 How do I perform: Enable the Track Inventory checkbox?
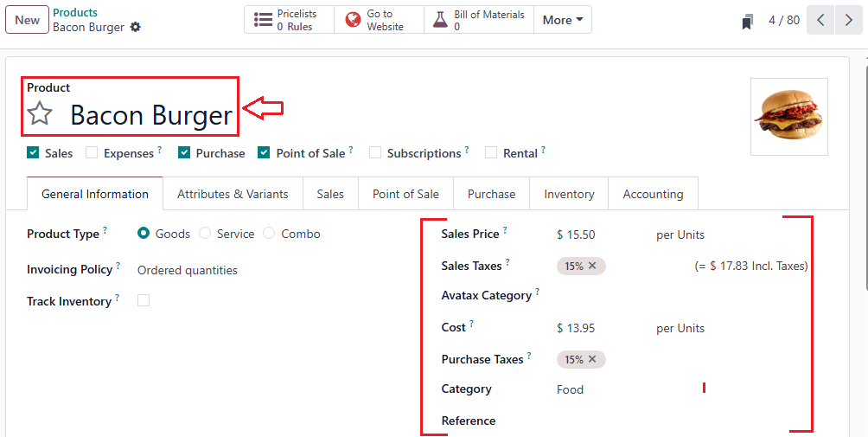(x=144, y=300)
